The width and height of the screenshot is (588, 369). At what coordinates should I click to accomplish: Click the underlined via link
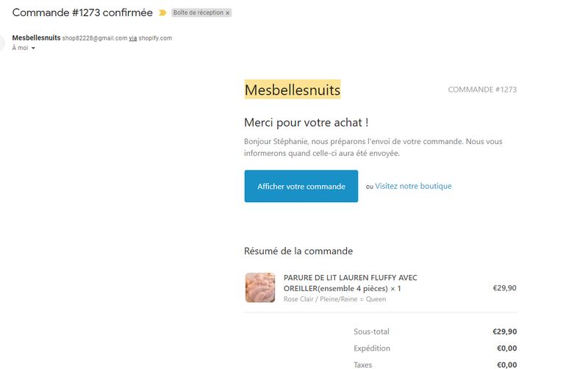click(x=133, y=38)
